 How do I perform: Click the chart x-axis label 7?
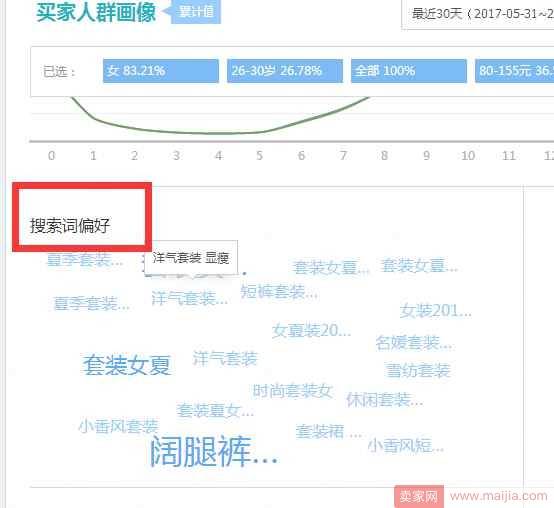[343, 155]
